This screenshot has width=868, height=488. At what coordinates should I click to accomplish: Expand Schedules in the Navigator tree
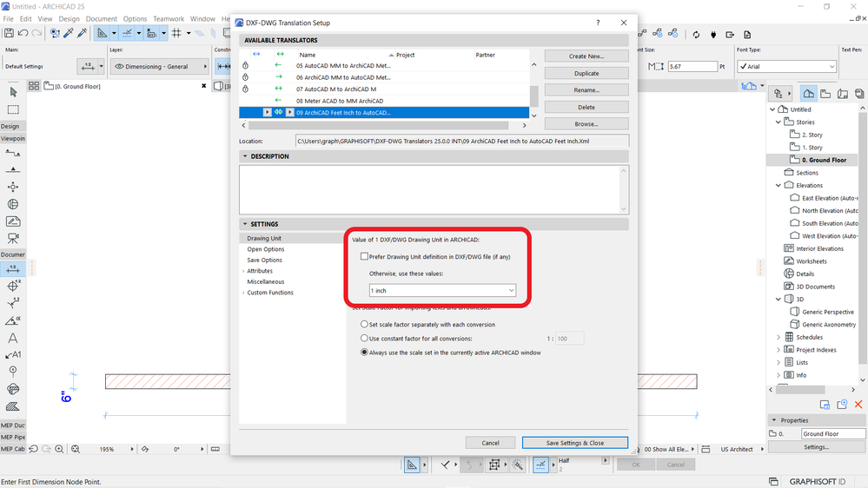coord(779,338)
